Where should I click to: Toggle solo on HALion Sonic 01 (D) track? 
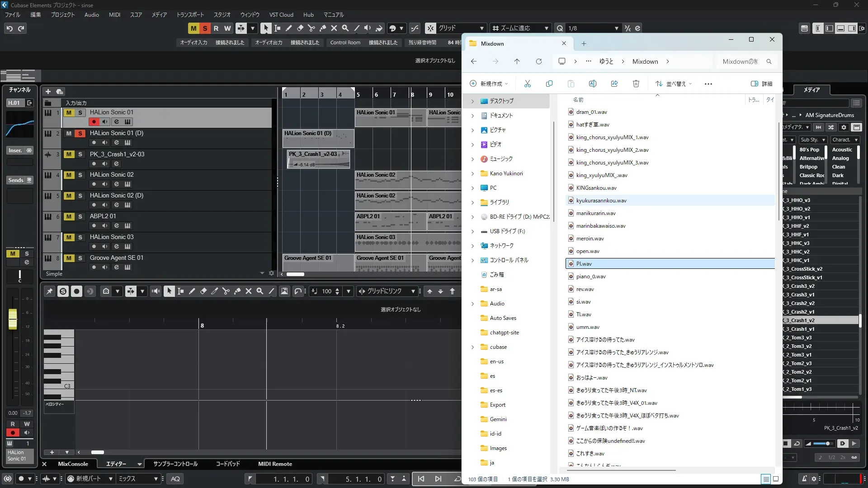pyautogui.click(x=80, y=133)
